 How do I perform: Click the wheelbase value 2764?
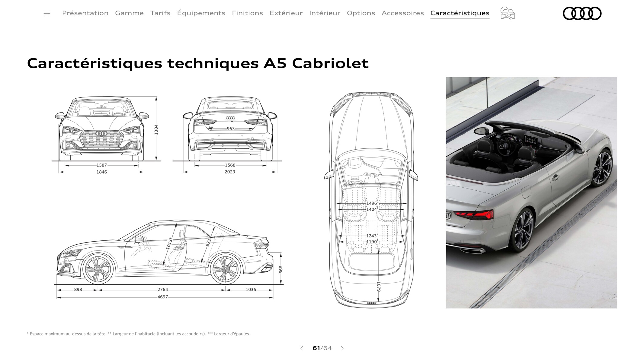click(x=163, y=290)
